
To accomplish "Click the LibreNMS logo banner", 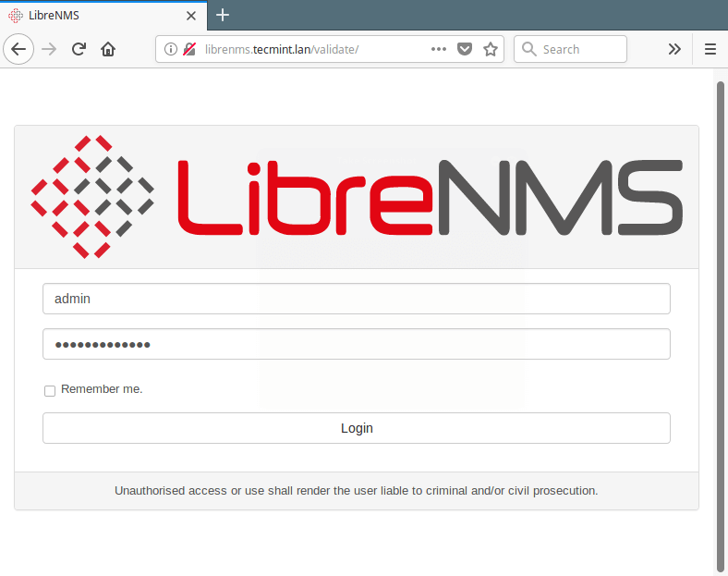I will 357,197.
